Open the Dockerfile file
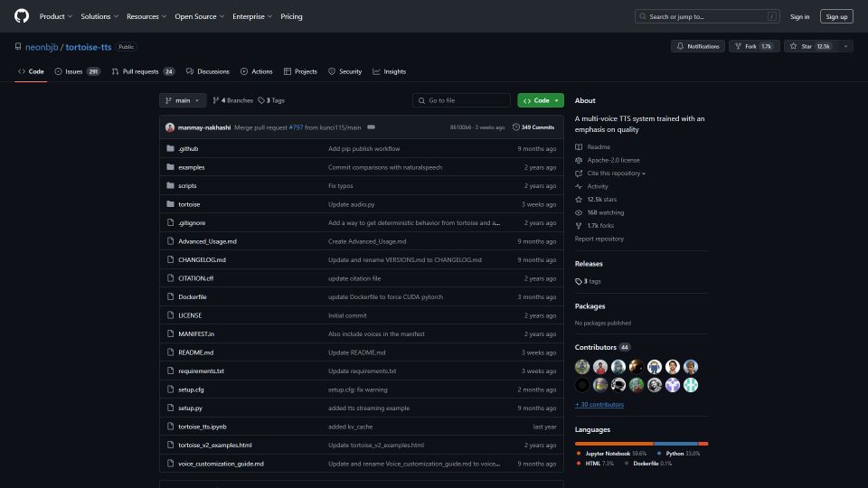The height and width of the screenshot is (488, 868). point(192,297)
